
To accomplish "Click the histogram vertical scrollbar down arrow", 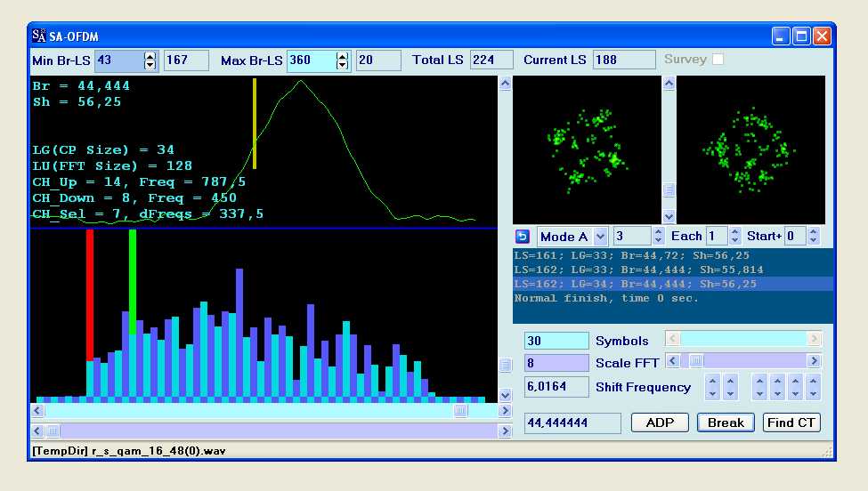I will point(506,395).
